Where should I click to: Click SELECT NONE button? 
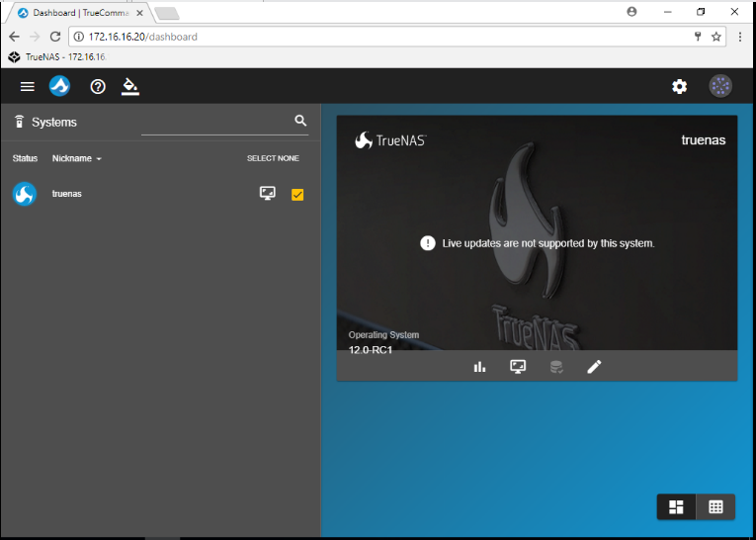pyautogui.click(x=273, y=158)
